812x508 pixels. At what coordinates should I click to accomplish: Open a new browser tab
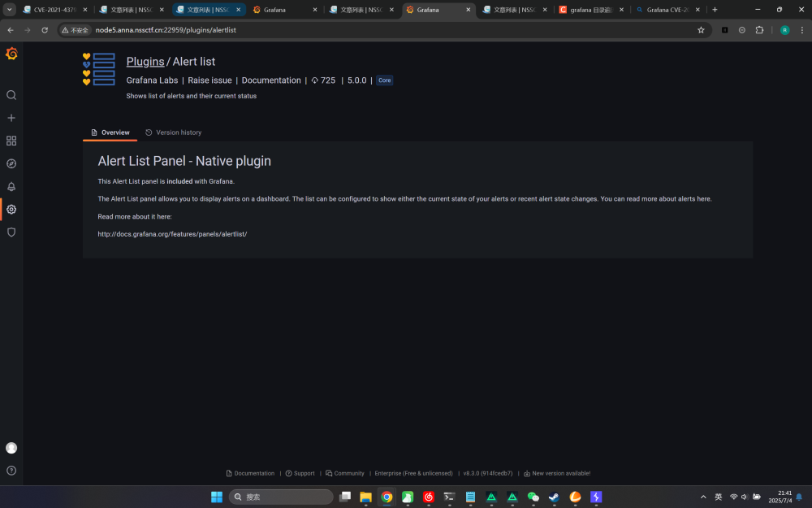click(x=715, y=9)
